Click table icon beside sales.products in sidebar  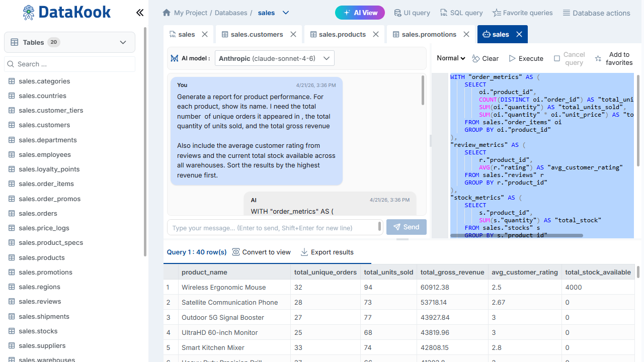[12, 257]
